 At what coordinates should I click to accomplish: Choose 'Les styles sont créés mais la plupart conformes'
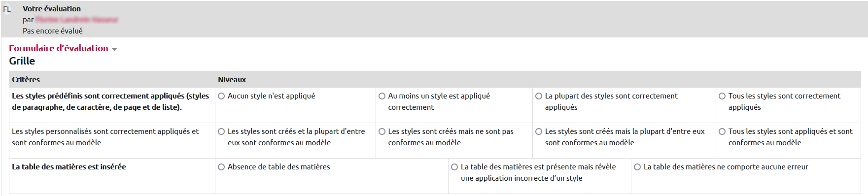[539, 131]
